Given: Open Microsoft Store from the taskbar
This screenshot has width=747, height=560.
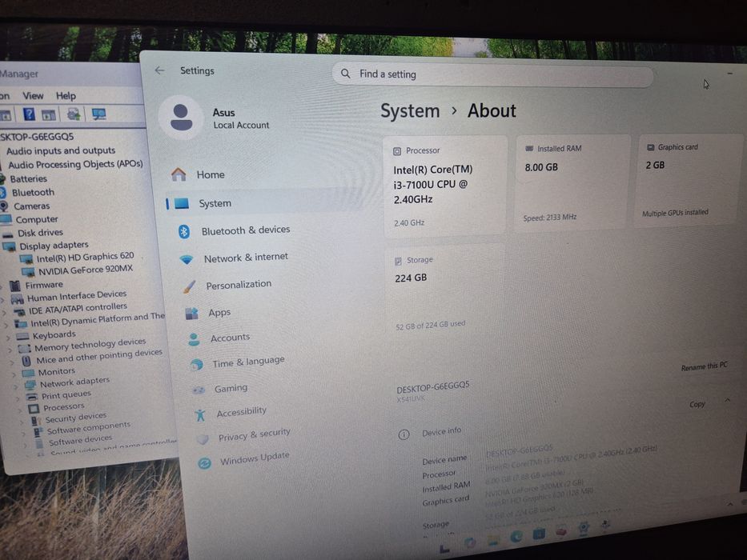Looking at the screenshot, I should click(x=539, y=534).
